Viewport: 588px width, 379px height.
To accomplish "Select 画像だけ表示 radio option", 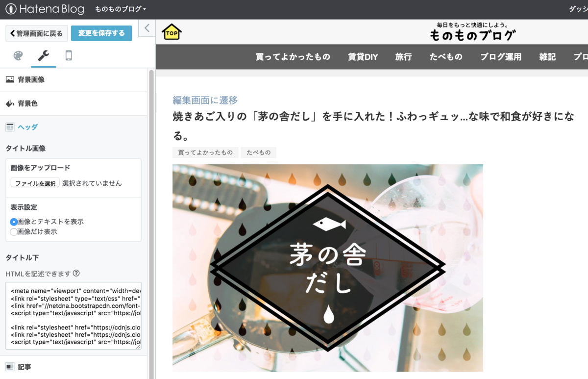I will click(14, 232).
